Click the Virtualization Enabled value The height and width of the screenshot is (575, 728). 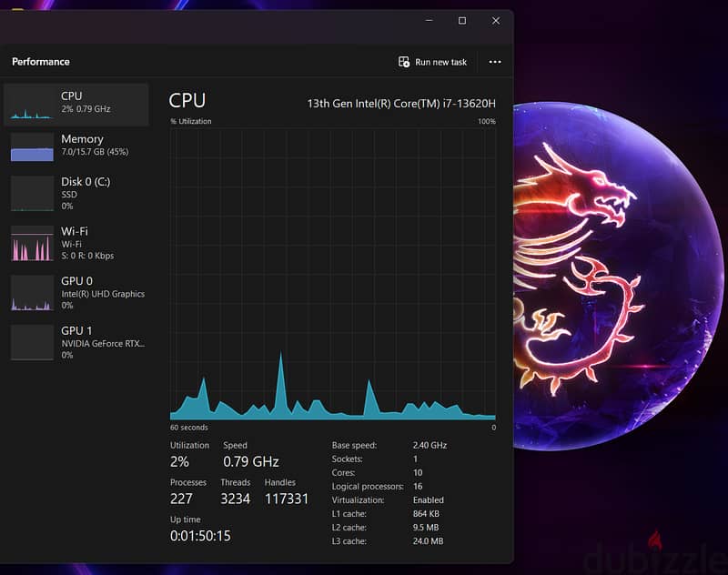click(428, 499)
